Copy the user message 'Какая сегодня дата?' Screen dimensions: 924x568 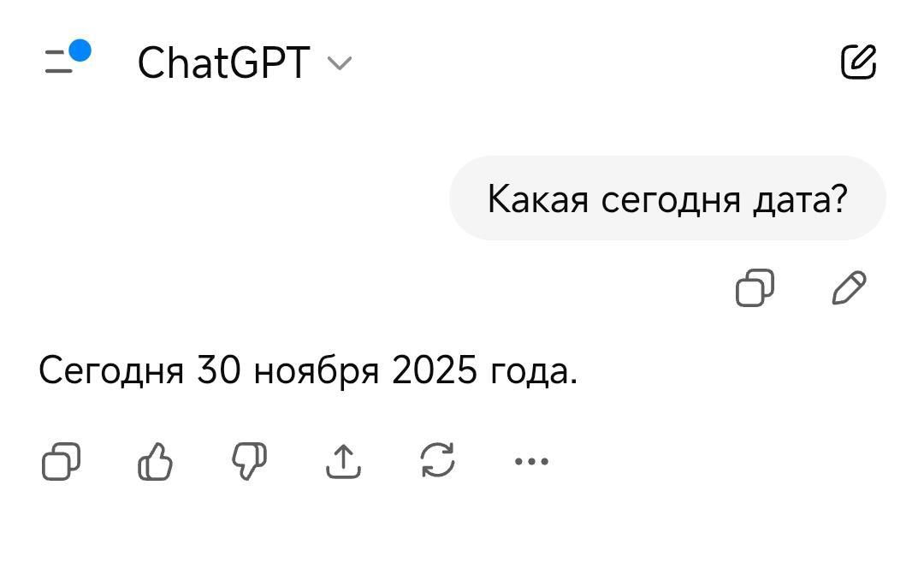(x=755, y=288)
